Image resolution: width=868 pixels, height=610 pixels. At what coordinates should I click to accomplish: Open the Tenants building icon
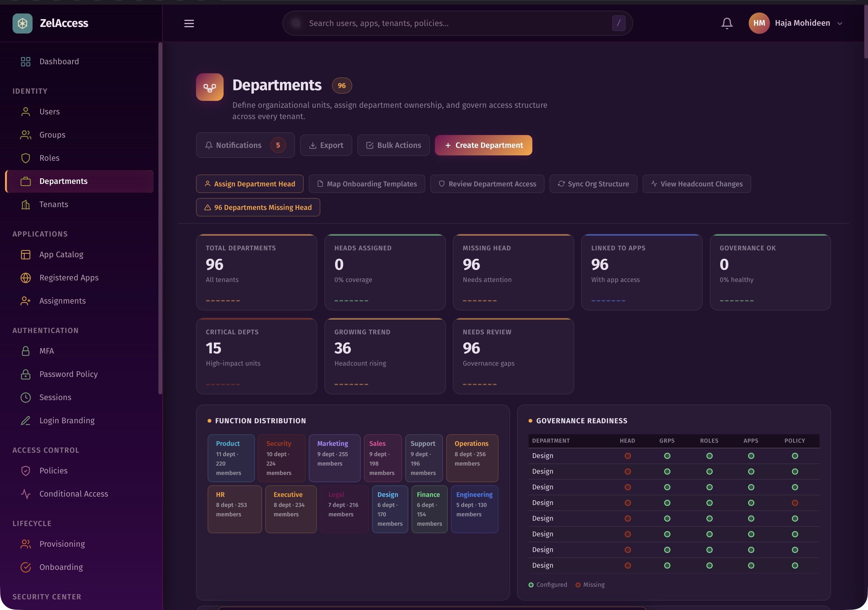25,204
